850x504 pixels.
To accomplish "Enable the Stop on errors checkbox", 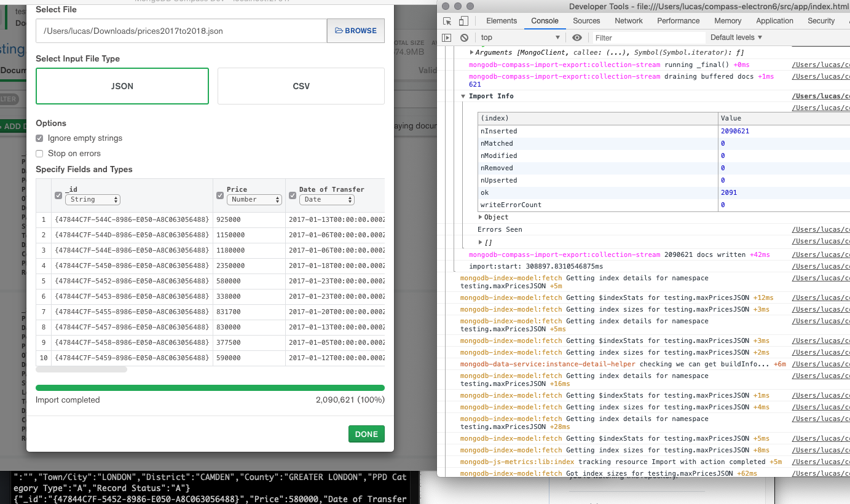I will click(x=39, y=154).
